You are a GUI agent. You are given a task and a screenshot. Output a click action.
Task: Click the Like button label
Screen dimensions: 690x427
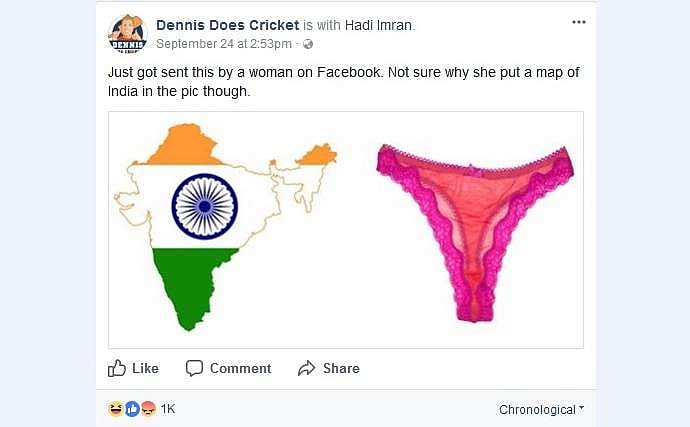point(145,368)
